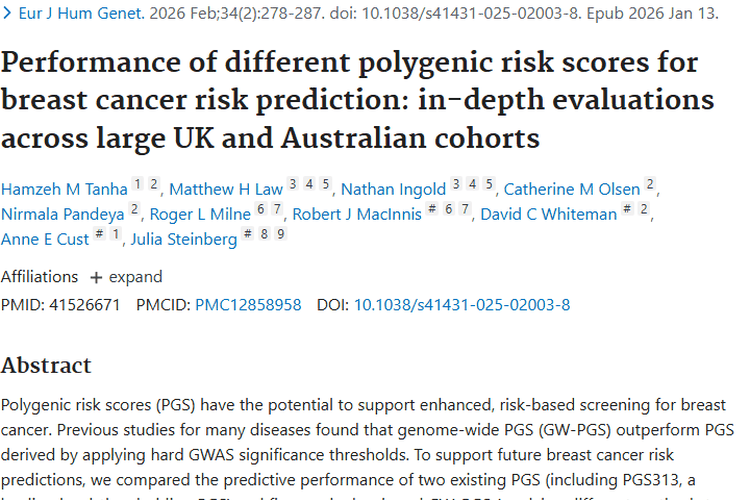Screen dimensions: 750x500
Task: Click author Roger L Milne
Action: pyautogui.click(x=201, y=213)
